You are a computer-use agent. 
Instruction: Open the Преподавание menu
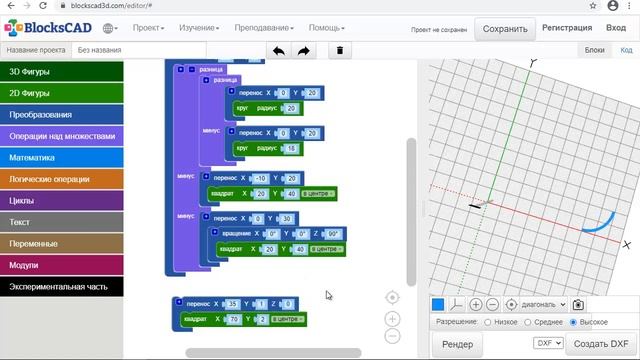pos(264,28)
